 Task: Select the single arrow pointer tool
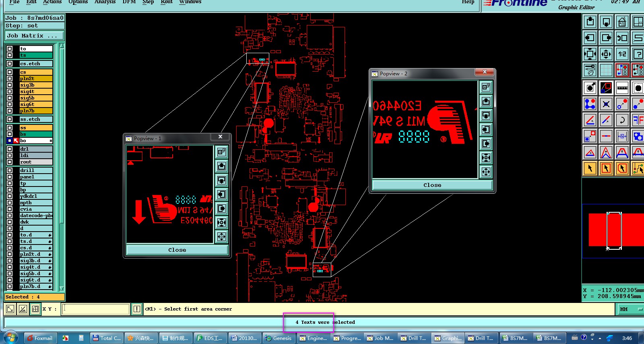[590, 168]
